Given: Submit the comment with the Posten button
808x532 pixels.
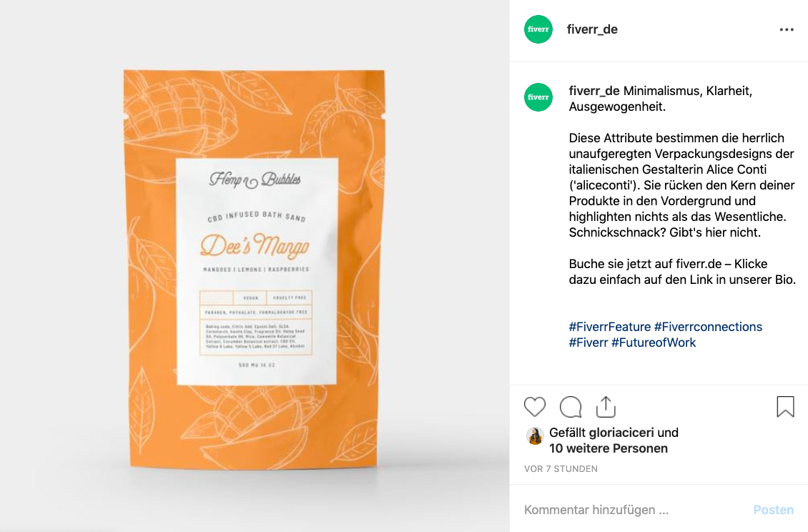Looking at the screenshot, I should (773, 510).
